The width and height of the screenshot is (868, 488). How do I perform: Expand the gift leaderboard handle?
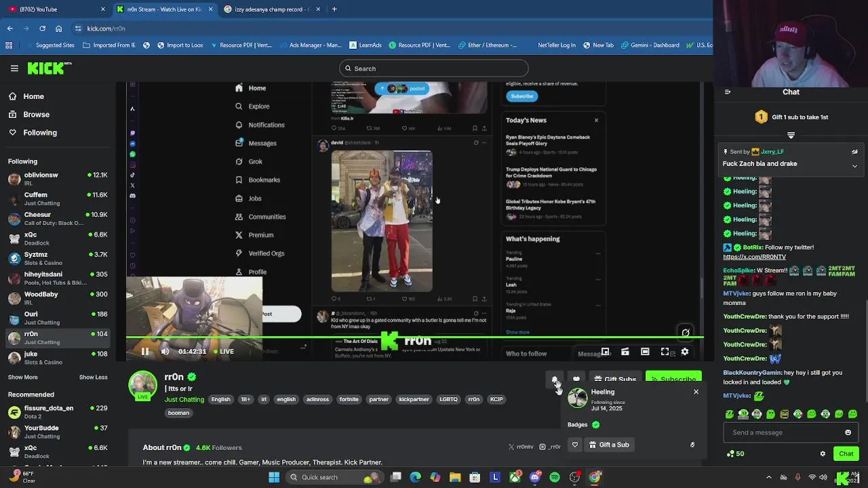791,136
